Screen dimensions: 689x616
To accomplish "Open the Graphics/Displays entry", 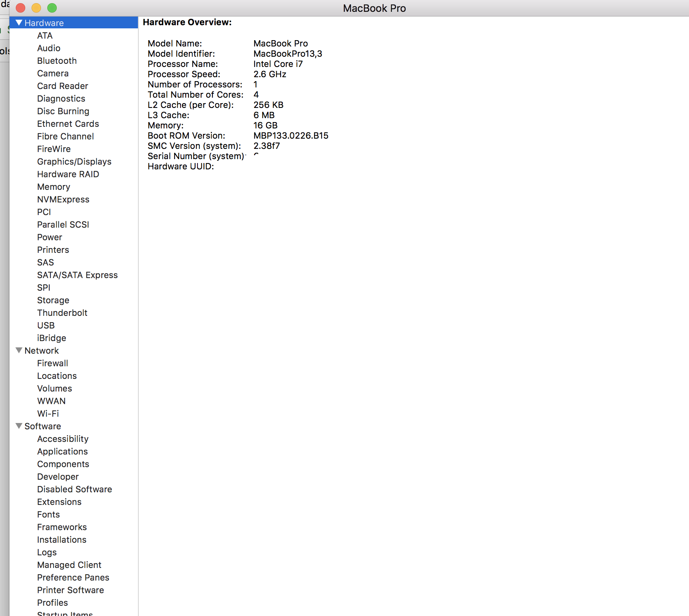I will click(74, 161).
